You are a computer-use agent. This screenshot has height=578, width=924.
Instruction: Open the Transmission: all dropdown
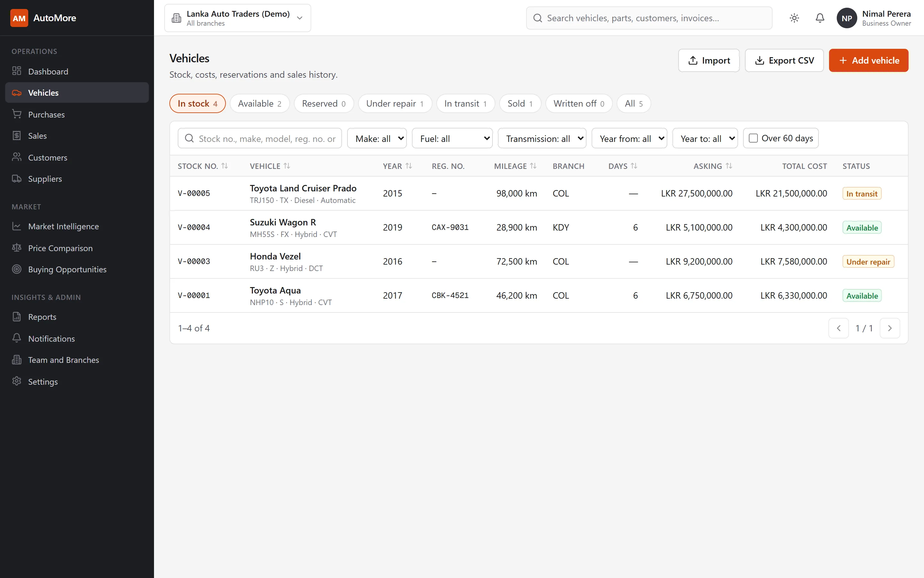click(x=542, y=138)
